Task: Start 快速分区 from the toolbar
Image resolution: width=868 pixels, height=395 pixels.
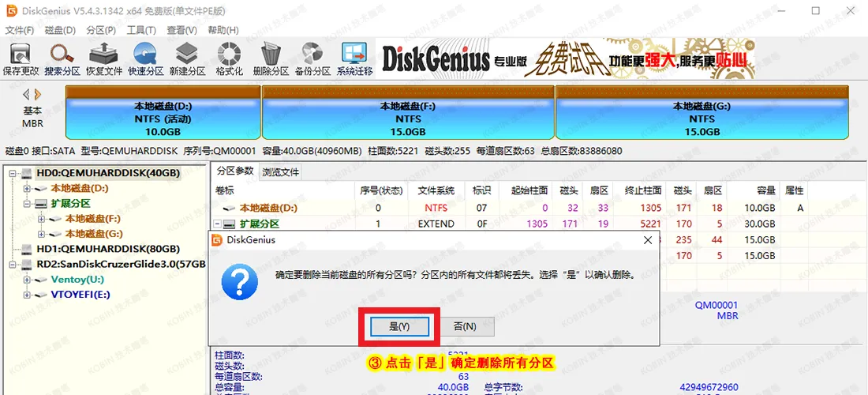Action: coord(146,59)
